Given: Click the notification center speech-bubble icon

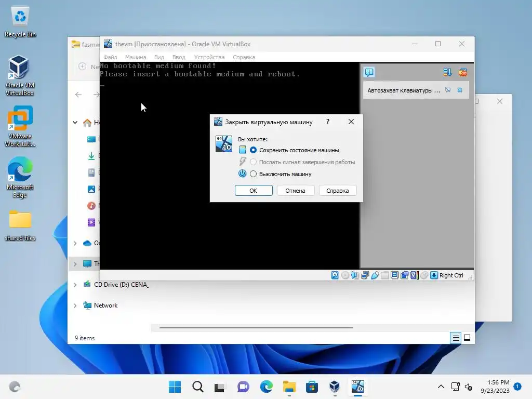Looking at the screenshot, I should click(369, 72).
